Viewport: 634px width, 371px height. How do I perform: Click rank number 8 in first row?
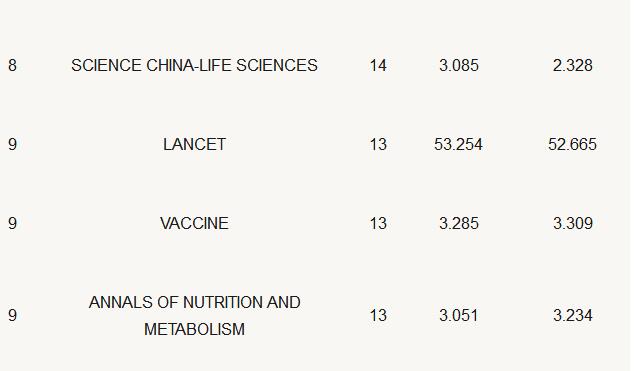[x=13, y=65]
